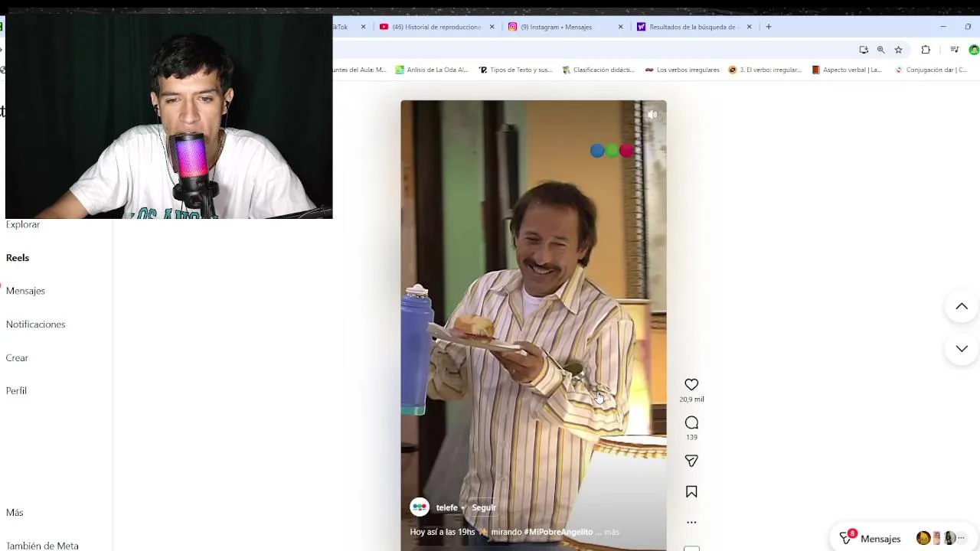Open Mensajes in the Instagram sidebar
980x551 pixels.
pos(25,291)
